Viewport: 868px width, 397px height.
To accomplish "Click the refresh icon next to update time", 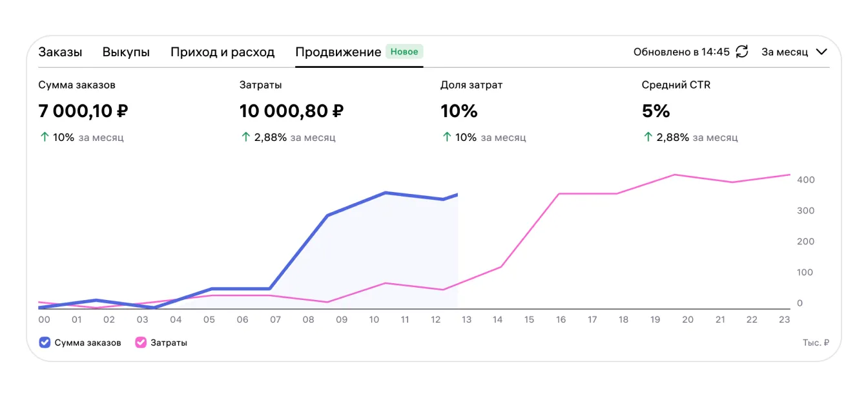I will [x=742, y=52].
